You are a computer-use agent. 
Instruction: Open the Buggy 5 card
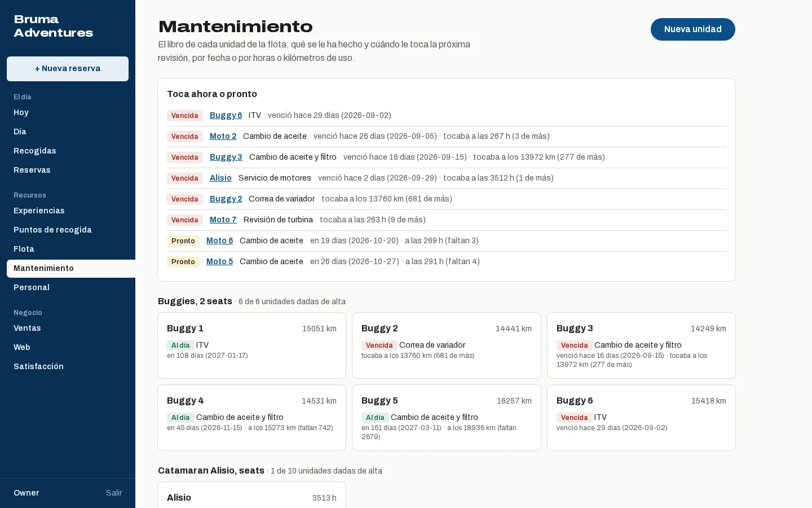[x=446, y=418]
